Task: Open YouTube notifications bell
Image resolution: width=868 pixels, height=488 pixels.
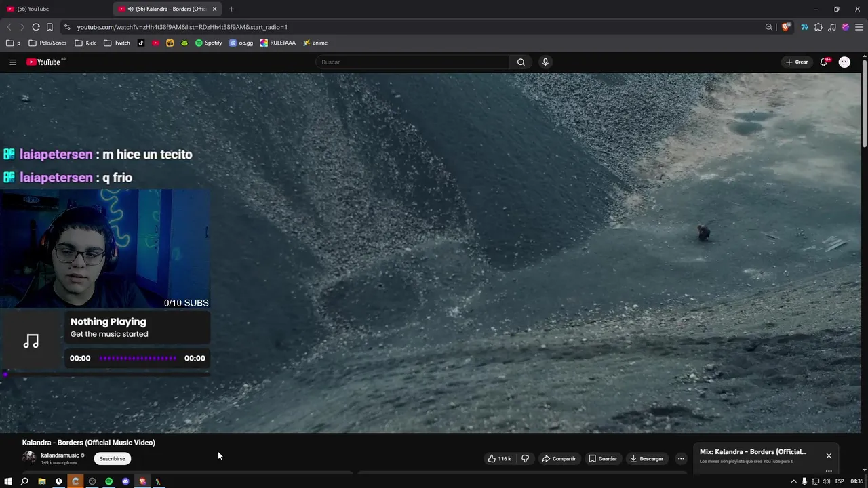Action: pyautogui.click(x=825, y=62)
